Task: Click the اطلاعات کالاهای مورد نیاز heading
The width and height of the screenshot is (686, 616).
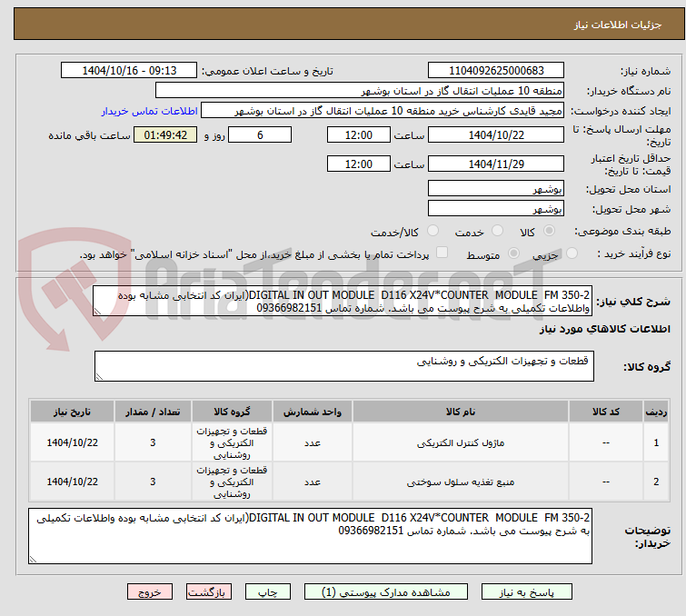Action: coord(604,329)
